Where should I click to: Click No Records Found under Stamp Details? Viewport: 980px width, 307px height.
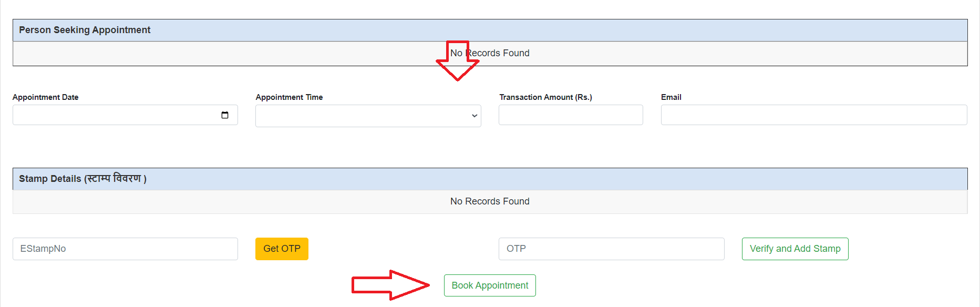click(490, 201)
